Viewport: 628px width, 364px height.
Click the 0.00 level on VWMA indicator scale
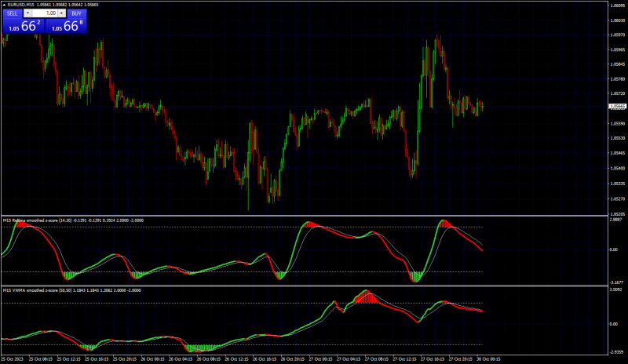click(613, 324)
